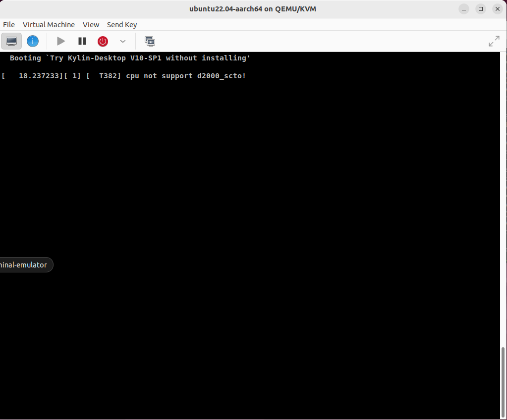Power on the virtual machine
Screen dimensions: 507x420
[61, 41]
